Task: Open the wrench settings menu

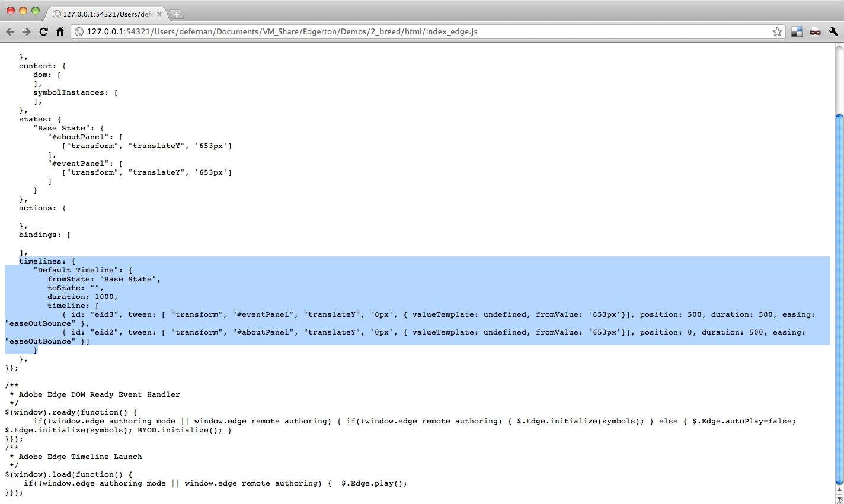Action: click(833, 31)
